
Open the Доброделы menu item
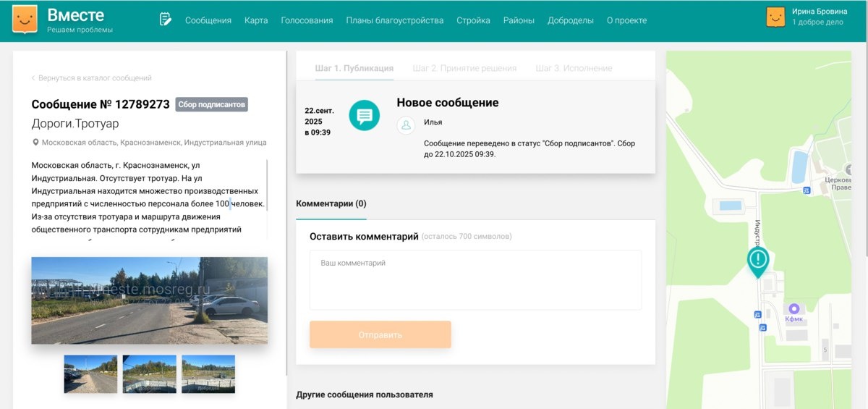click(x=571, y=20)
